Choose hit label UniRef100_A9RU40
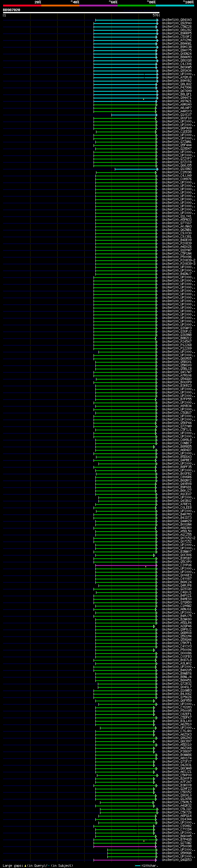The image size is (197, 868). 177,104
